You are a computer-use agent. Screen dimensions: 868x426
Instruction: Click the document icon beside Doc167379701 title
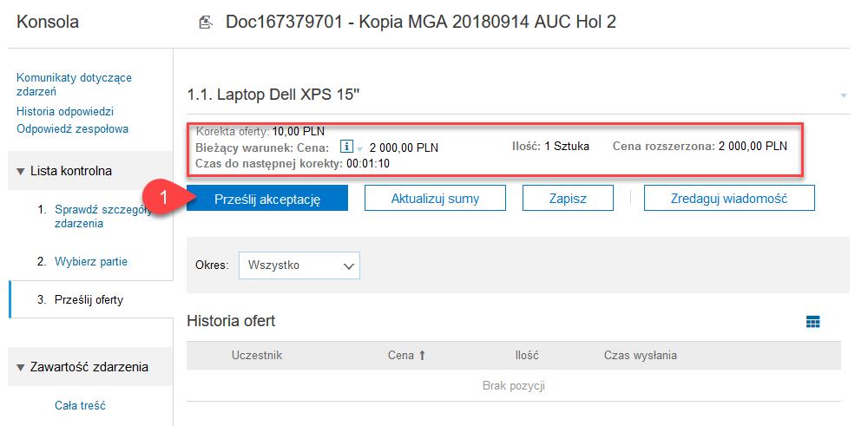click(x=206, y=23)
